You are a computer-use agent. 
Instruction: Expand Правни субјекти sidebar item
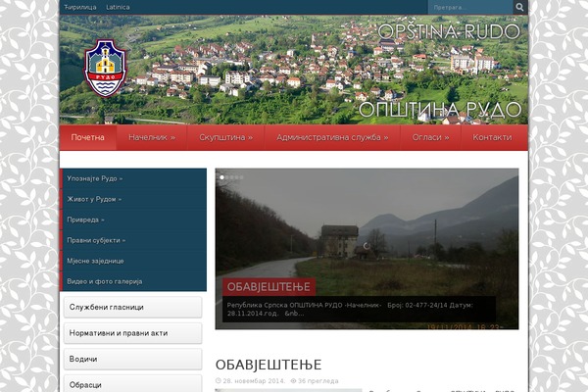[133, 240]
